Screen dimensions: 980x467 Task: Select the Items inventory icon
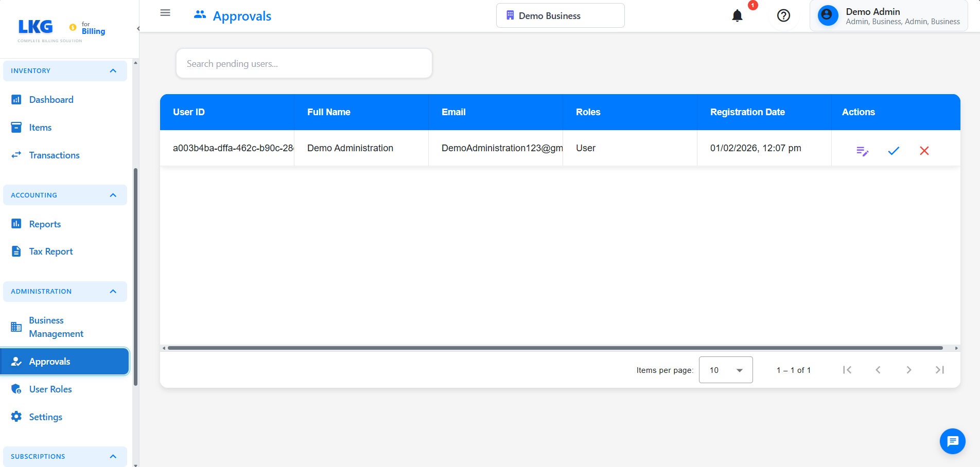point(17,127)
